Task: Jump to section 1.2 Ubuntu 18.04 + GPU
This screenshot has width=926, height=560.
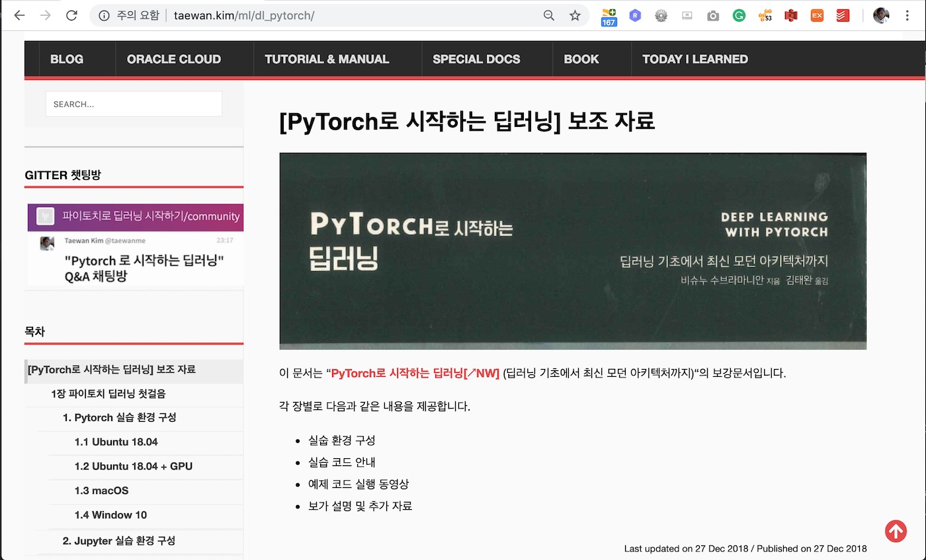Action: (x=134, y=466)
